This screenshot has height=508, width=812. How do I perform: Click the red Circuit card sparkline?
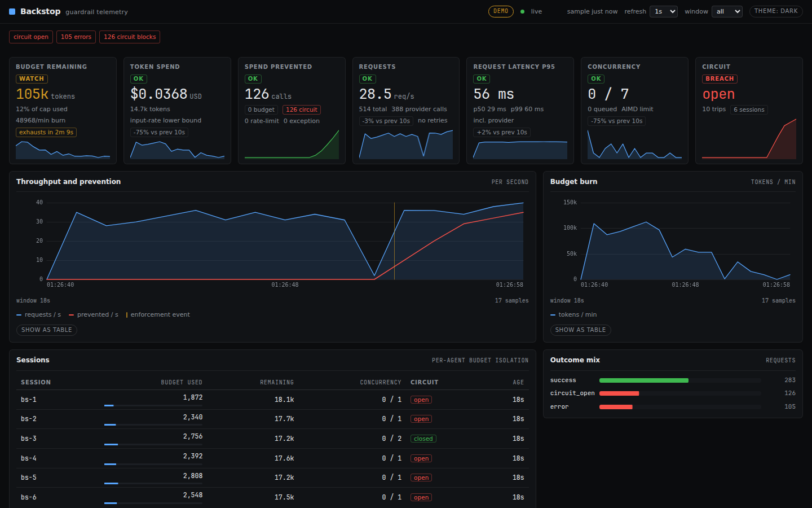pyautogui.click(x=749, y=139)
